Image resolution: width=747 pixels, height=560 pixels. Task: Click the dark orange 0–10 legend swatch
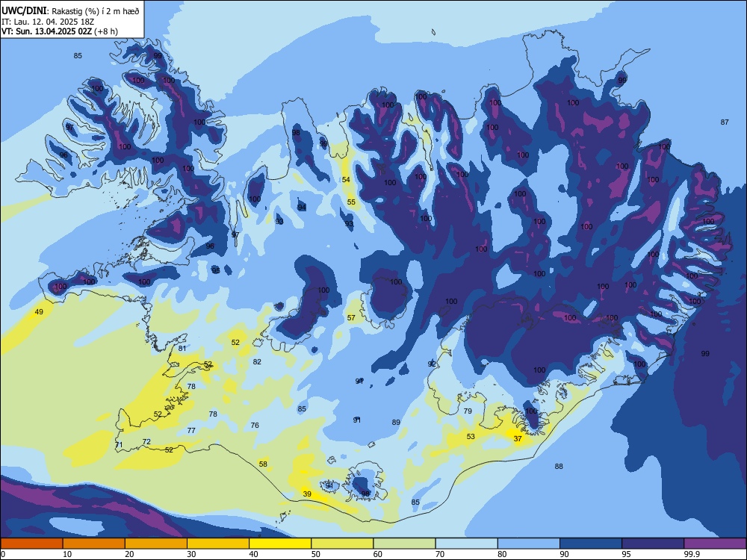point(31,544)
